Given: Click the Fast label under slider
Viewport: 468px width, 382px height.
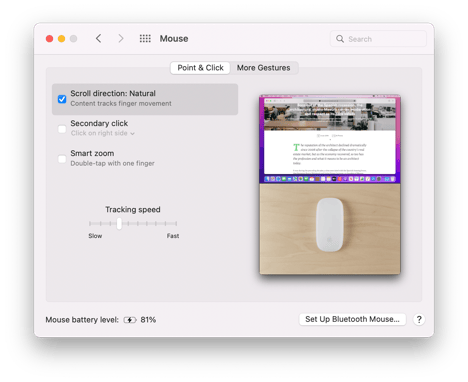Looking at the screenshot, I should [x=173, y=236].
